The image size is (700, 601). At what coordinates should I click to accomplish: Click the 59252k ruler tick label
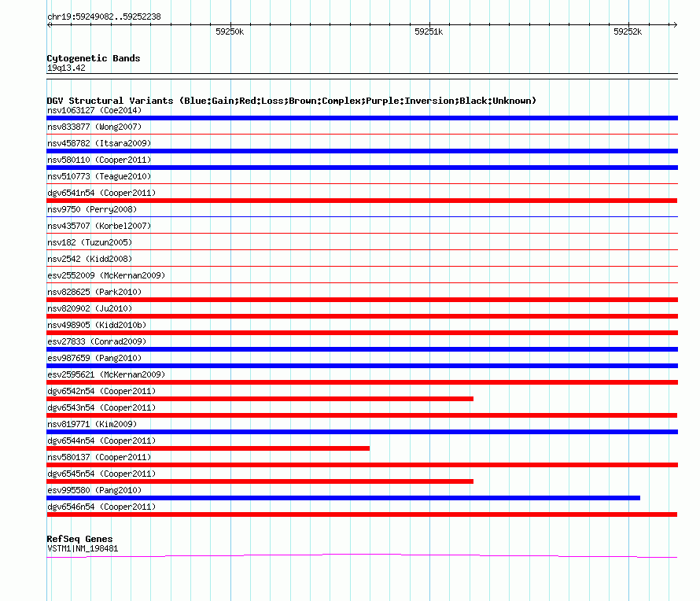pos(628,31)
